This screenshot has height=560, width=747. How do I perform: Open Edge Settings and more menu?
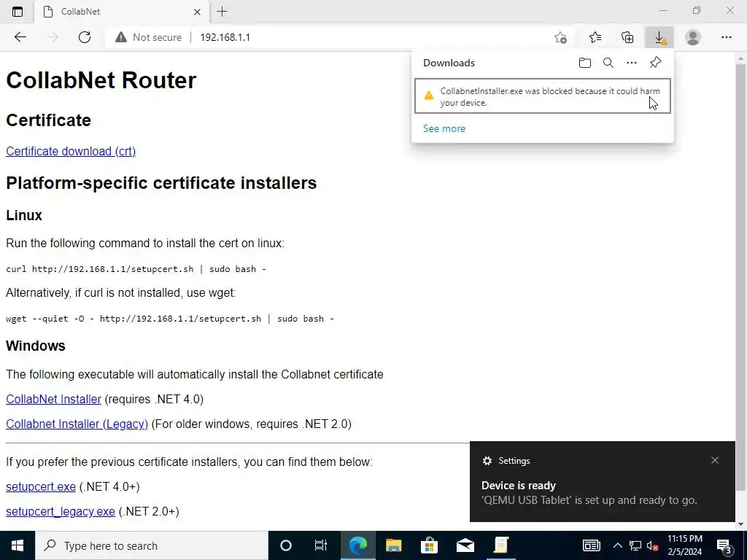point(726,37)
